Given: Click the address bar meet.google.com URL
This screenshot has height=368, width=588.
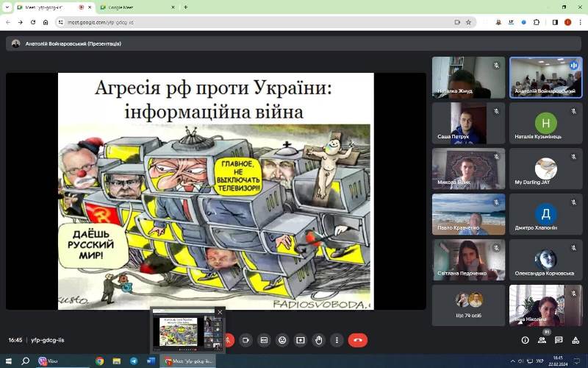Looking at the screenshot, I should click(x=101, y=23).
